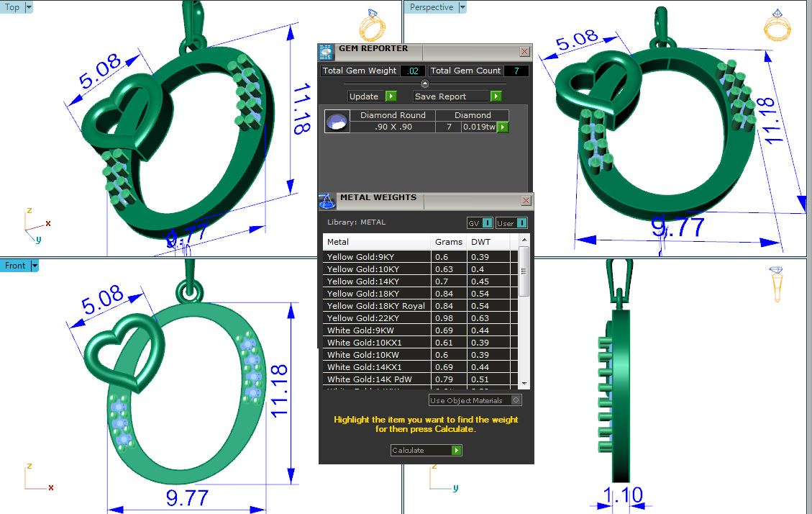Image resolution: width=812 pixels, height=514 pixels.
Task: Click green arrow next to Save Report
Action: point(496,96)
